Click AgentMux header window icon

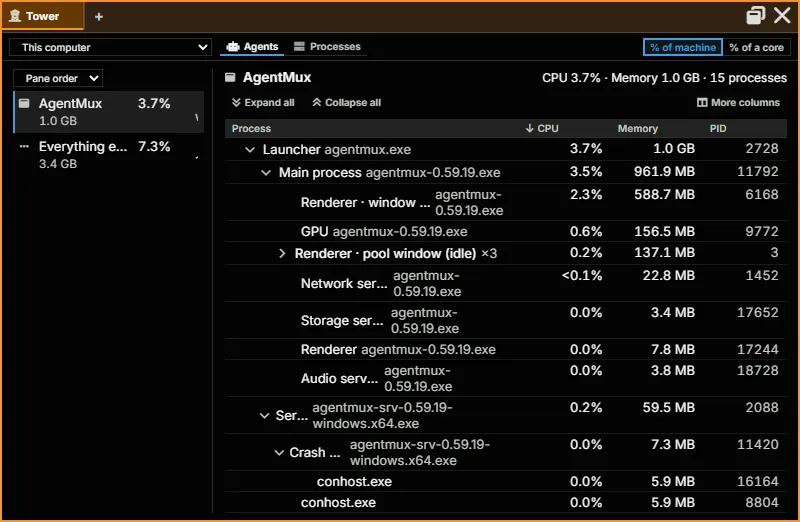(231, 77)
